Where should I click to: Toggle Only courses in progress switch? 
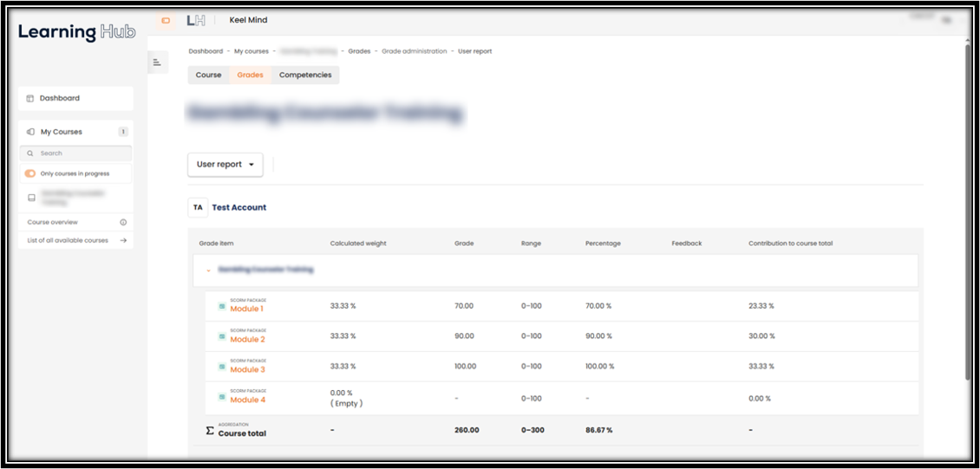point(30,173)
